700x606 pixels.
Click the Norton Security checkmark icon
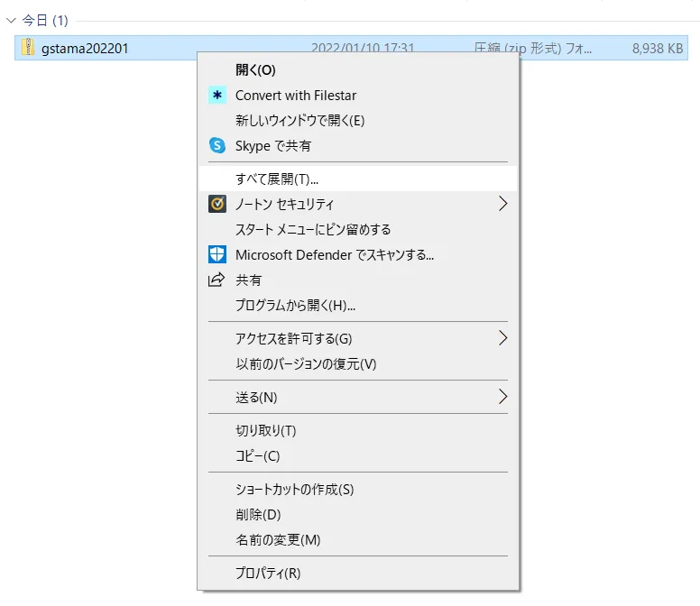click(x=217, y=204)
